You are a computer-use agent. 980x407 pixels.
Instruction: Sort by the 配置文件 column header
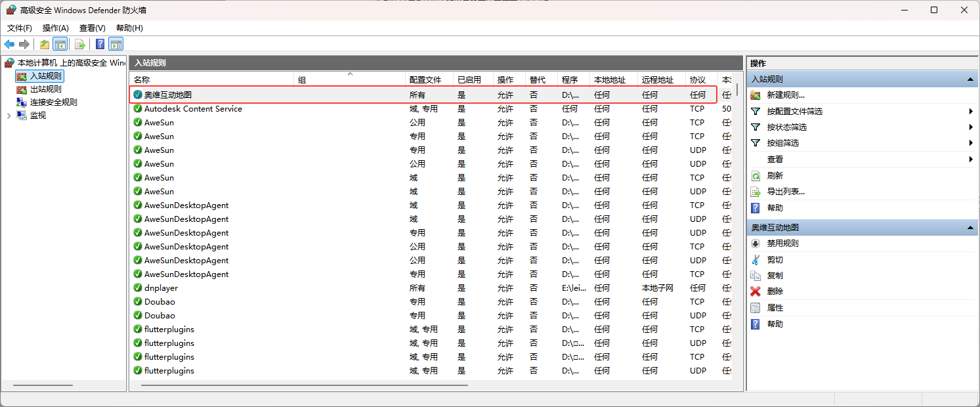(x=429, y=79)
